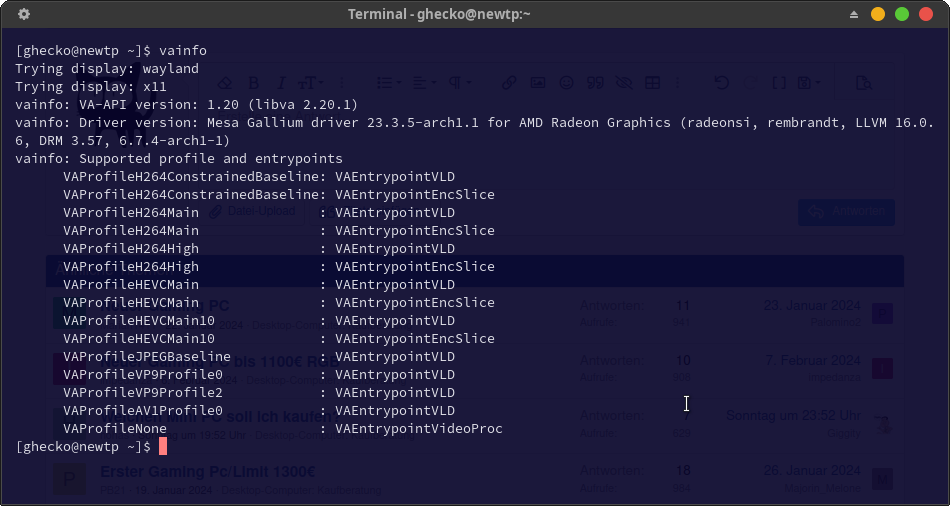Click 'VAEntrypointEncSlice' on the VAProfileH264Main row
The width and height of the screenshot is (950, 506).
click(415, 231)
